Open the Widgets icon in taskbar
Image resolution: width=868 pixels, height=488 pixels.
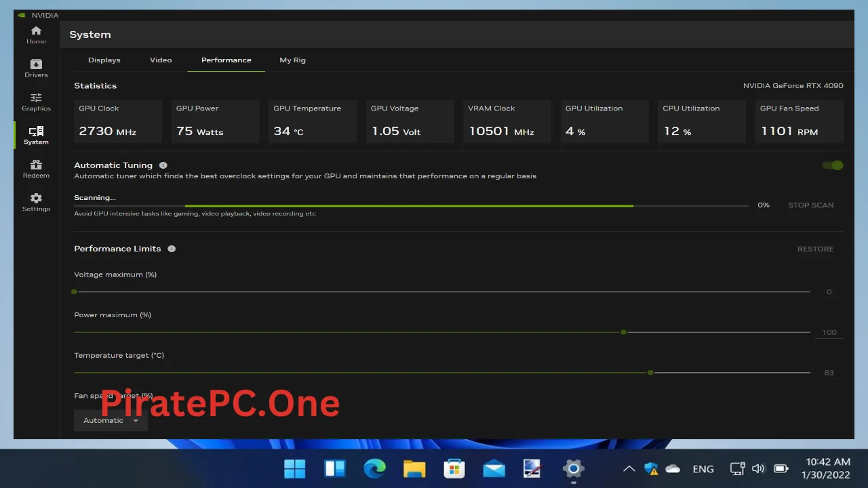click(x=334, y=468)
